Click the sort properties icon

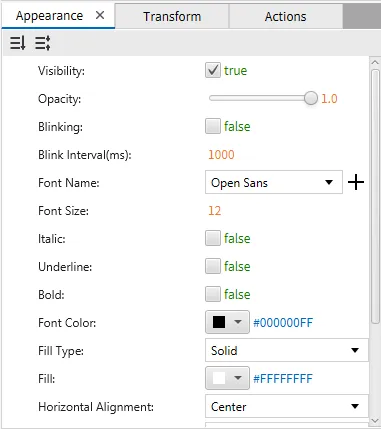(17, 43)
